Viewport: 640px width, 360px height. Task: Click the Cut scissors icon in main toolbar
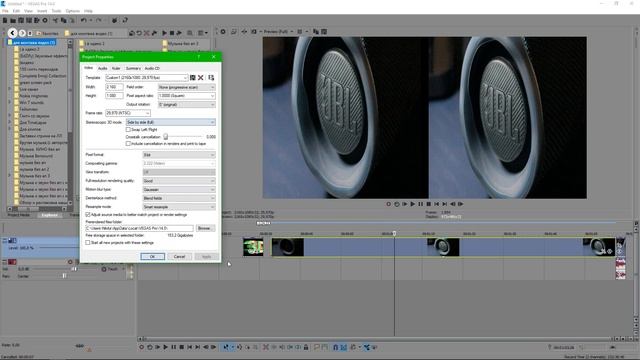click(55, 20)
